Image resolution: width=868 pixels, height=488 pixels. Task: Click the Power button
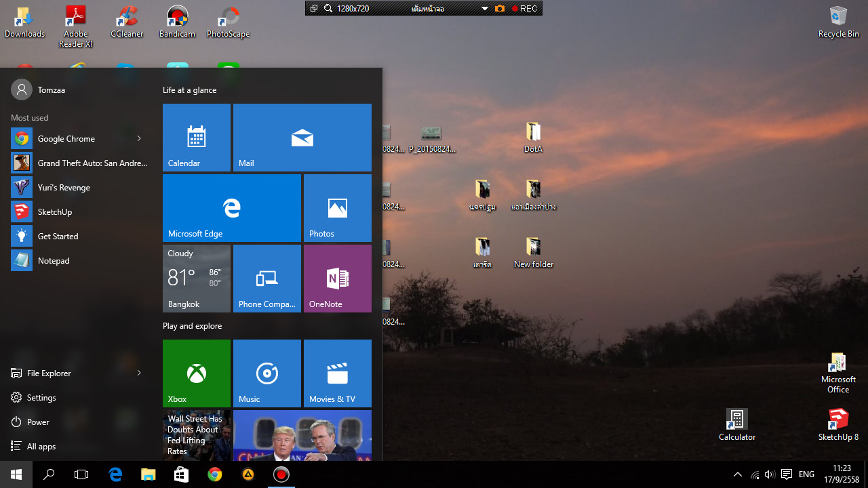(x=38, y=422)
